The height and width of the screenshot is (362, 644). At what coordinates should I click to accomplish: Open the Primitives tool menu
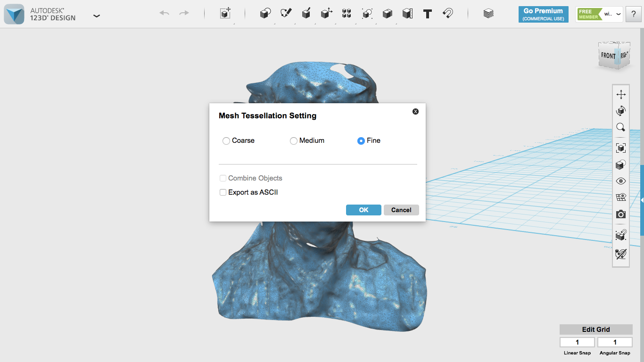265,13
